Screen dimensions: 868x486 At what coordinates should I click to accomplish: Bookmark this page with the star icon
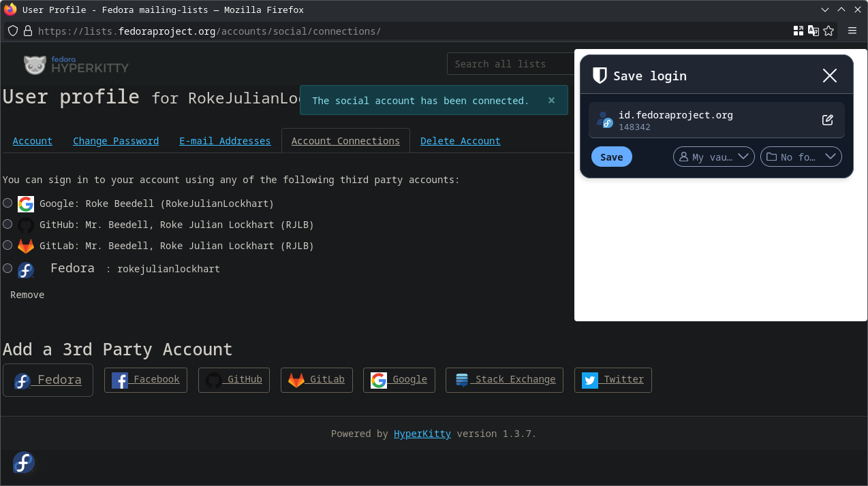828,31
